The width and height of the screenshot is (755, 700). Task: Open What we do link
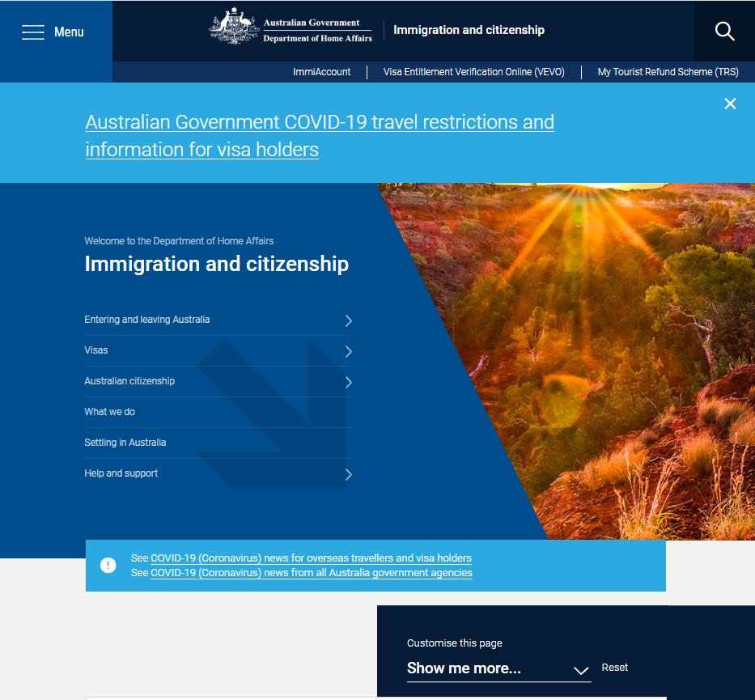coord(109,412)
